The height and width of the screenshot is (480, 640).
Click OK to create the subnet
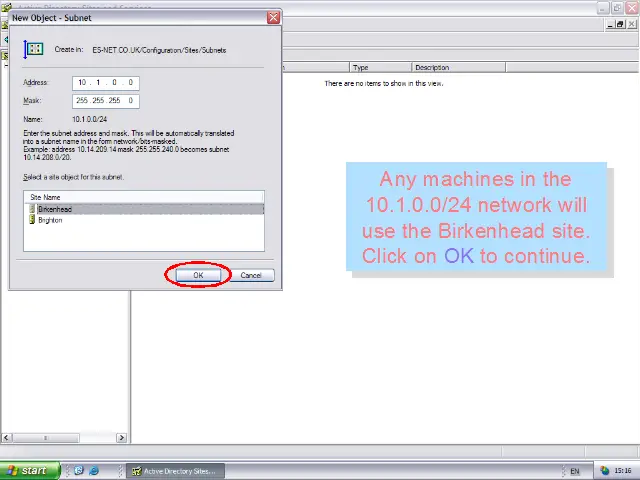click(x=198, y=275)
